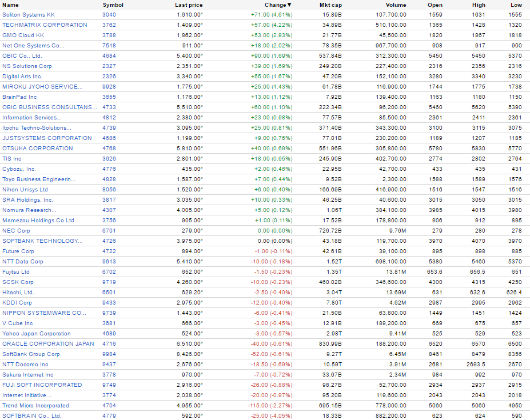Open Trend Micro Incorporated link
Screen dimensions: 530x420
(35, 406)
